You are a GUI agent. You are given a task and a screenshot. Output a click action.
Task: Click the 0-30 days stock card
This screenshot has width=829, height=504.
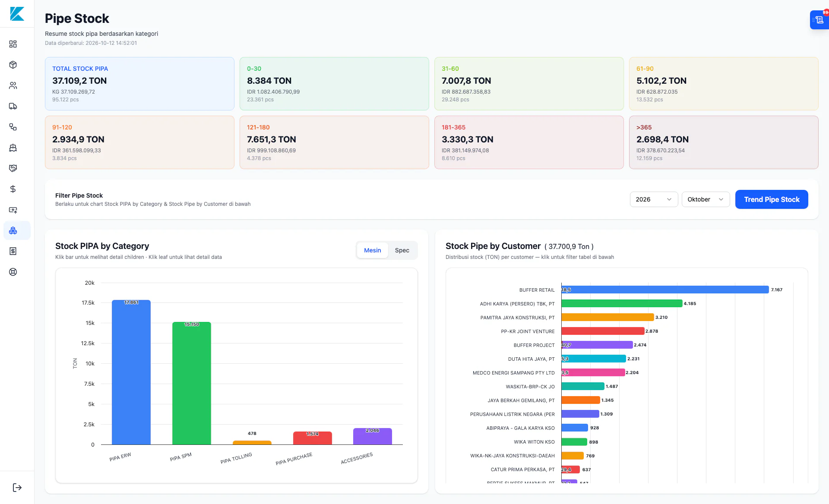coord(334,84)
